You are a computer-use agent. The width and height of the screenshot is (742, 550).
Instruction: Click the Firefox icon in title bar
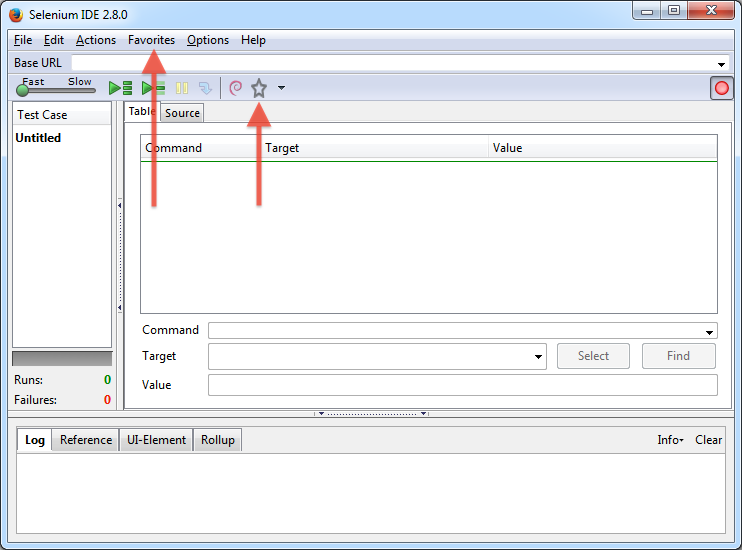click(16, 15)
